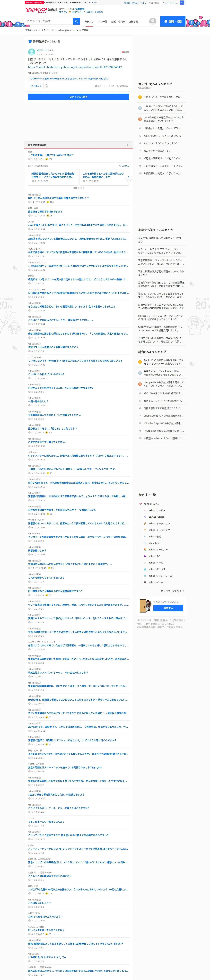Click the Yahoo!知恵袋 category icon in list
This screenshot has width=210, height=980.
145,517
